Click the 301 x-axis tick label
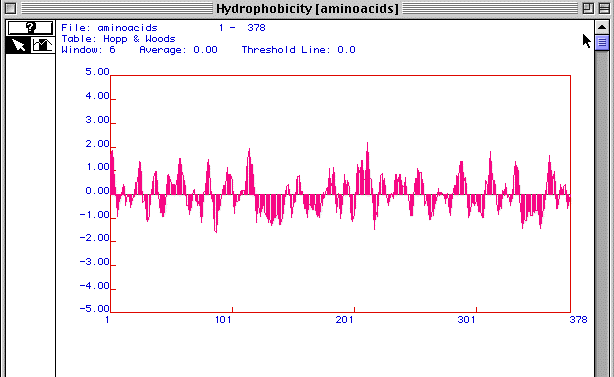The width and height of the screenshot is (614, 377). click(x=466, y=320)
